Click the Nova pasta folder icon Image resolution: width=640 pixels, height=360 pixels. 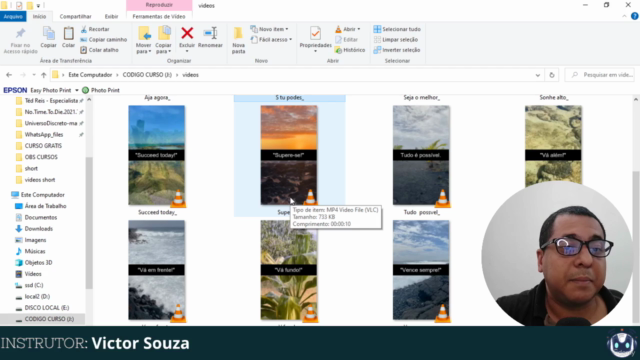(238, 33)
